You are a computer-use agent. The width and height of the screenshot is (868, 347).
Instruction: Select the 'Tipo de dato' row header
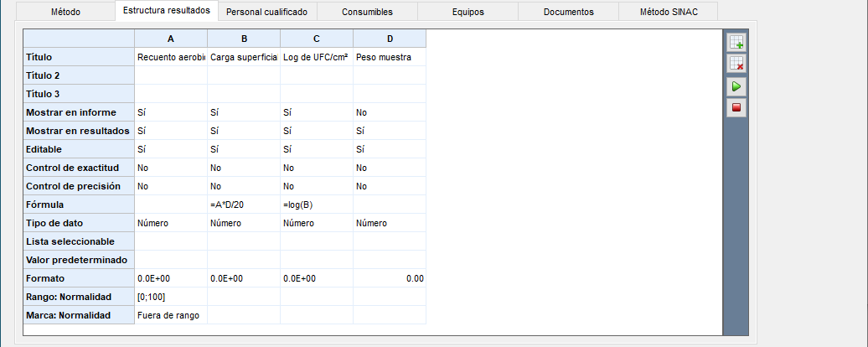(x=79, y=223)
